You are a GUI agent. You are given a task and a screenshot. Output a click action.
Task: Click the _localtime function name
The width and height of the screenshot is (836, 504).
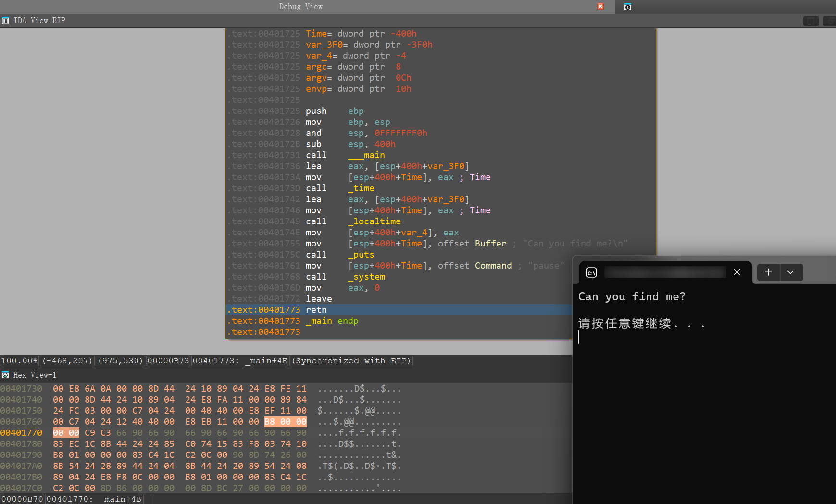374,221
